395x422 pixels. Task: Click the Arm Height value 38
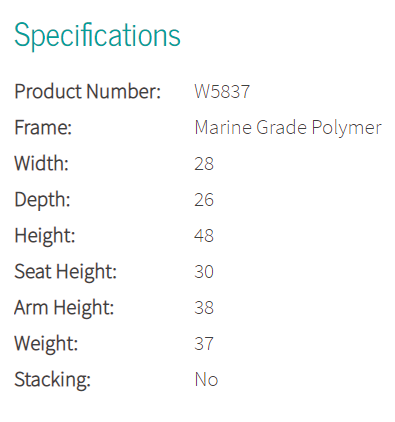[204, 308]
